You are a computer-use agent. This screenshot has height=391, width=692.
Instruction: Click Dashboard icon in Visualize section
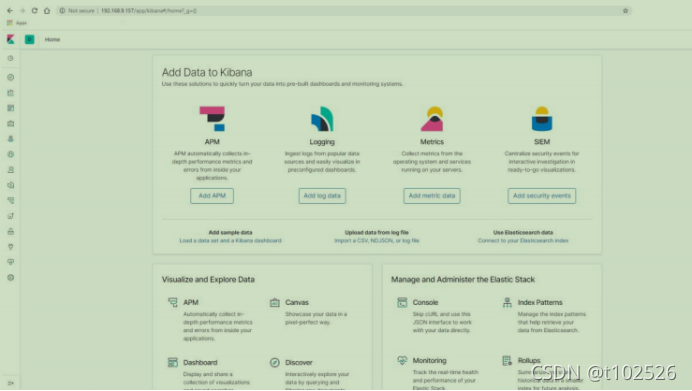click(x=173, y=362)
